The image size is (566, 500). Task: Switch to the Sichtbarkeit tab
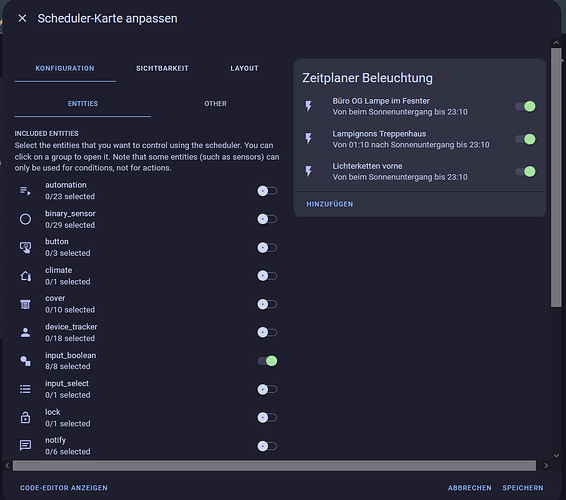[x=162, y=68]
